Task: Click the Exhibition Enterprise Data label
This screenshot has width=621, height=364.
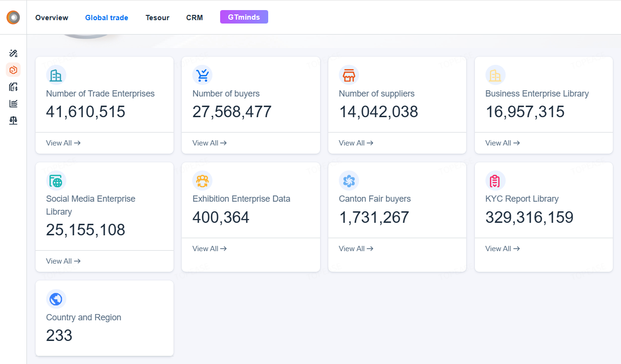Action: [241, 199]
